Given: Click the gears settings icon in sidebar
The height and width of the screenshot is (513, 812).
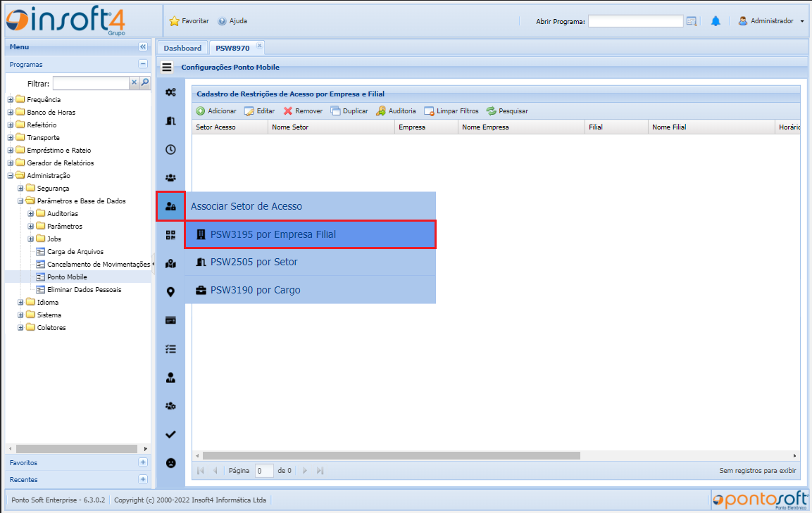Looking at the screenshot, I should pos(170,92).
